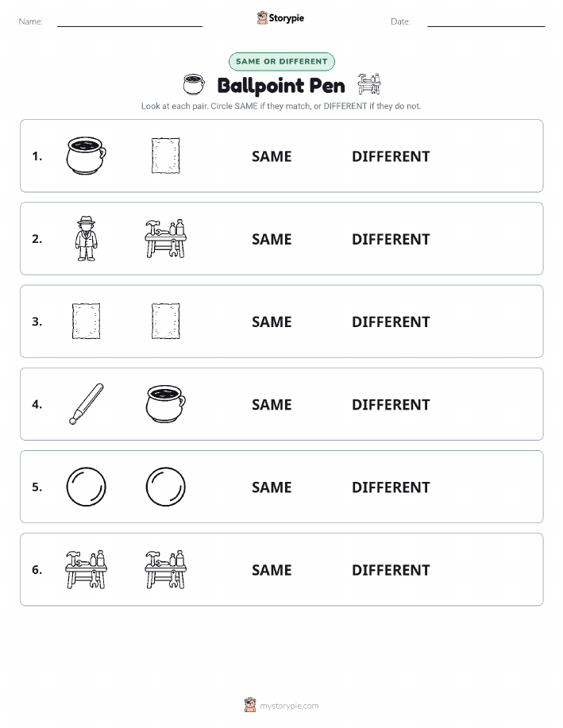Image resolution: width=563 pixels, height=728 pixels.
Task: Select SAME for pair 1
Action: pyautogui.click(x=272, y=156)
